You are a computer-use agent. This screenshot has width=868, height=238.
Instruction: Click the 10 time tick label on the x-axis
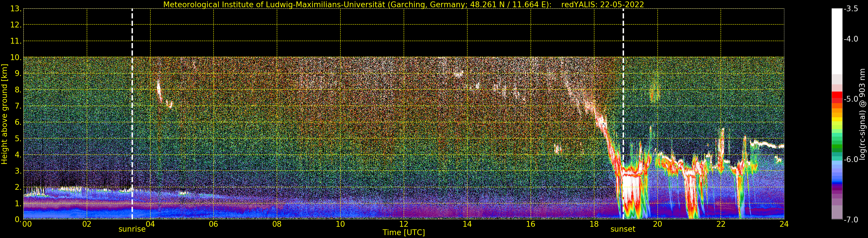[x=340, y=224]
